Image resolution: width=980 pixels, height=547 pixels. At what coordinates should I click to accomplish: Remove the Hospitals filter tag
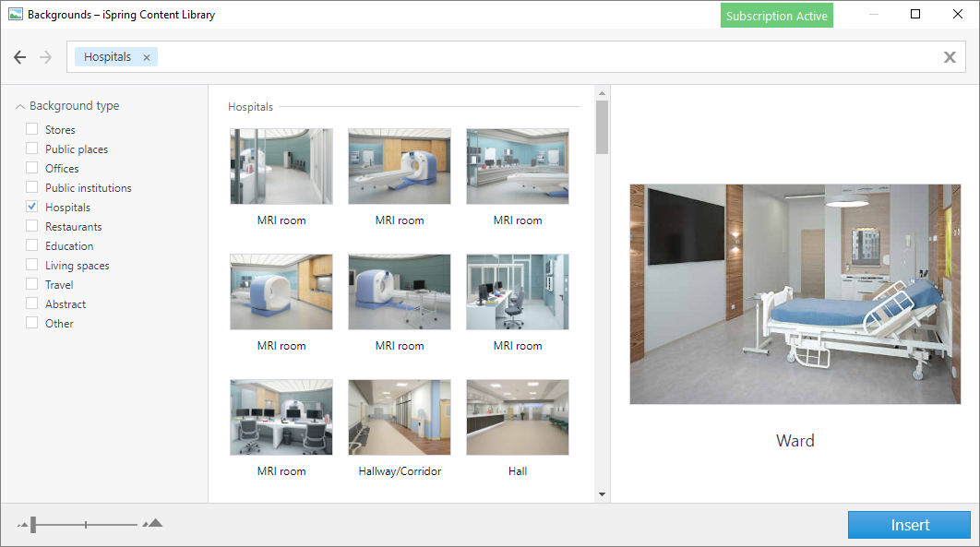(x=147, y=57)
